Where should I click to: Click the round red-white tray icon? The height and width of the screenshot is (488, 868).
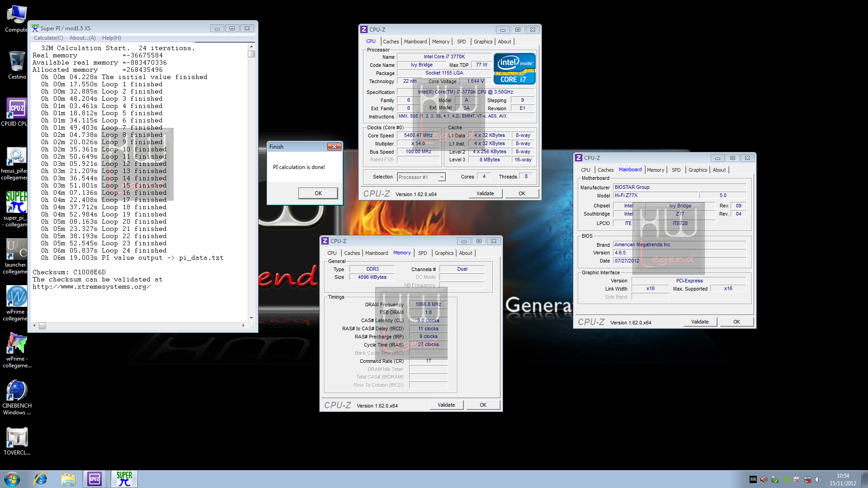(796, 479)
